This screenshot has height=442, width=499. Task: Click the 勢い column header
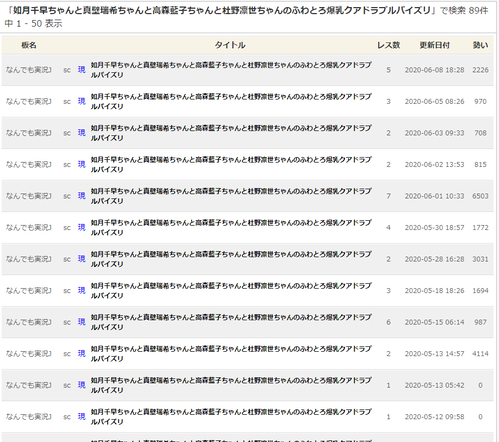[480, 45]
